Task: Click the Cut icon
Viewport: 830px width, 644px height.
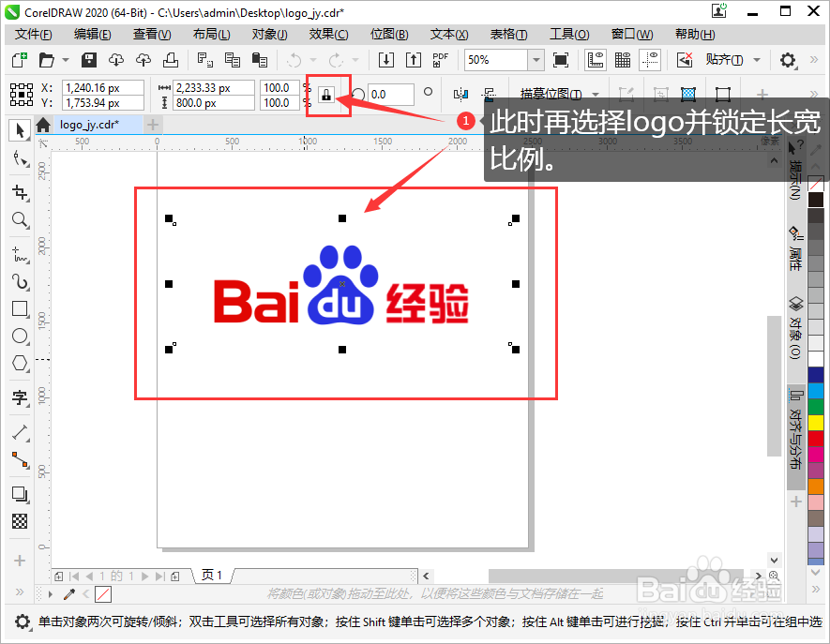Action: pyautogui.click(x=204, y=60)
